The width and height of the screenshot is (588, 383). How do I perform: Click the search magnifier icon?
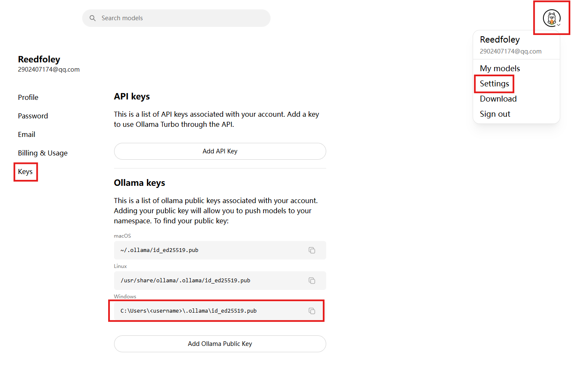[93, 18]
